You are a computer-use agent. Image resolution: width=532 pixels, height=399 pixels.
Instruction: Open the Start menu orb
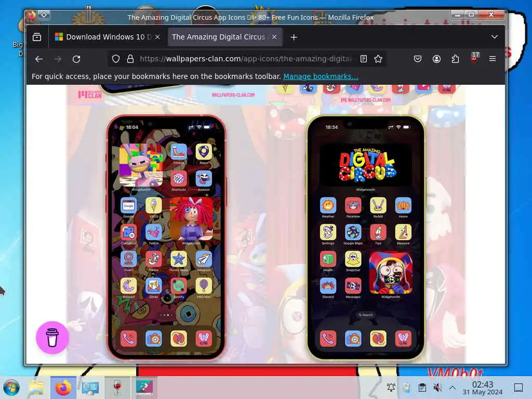click(11, 388)
